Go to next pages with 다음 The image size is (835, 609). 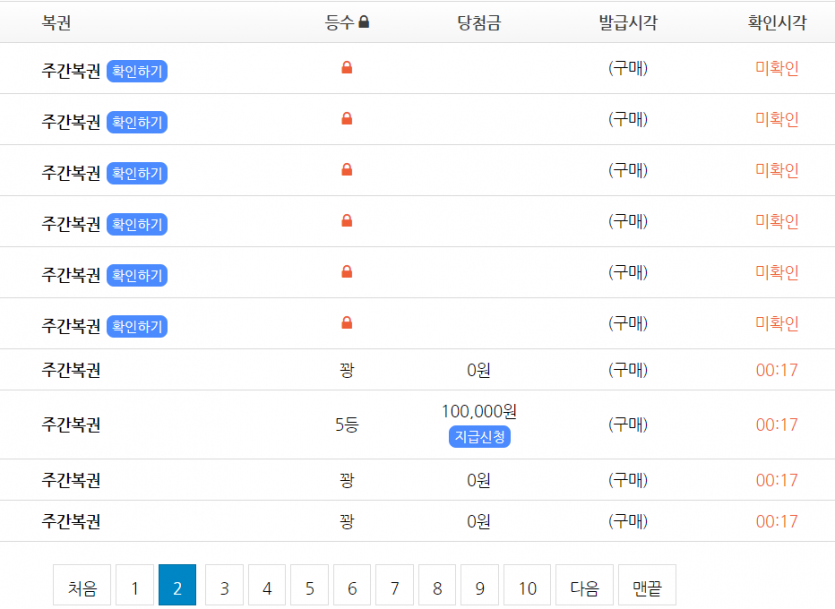pos(585,585)
